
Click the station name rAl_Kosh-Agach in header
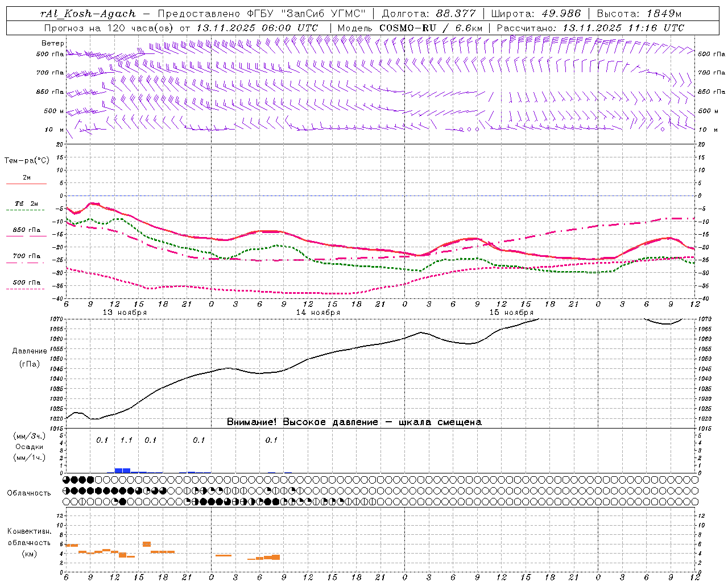pos(88,14)
